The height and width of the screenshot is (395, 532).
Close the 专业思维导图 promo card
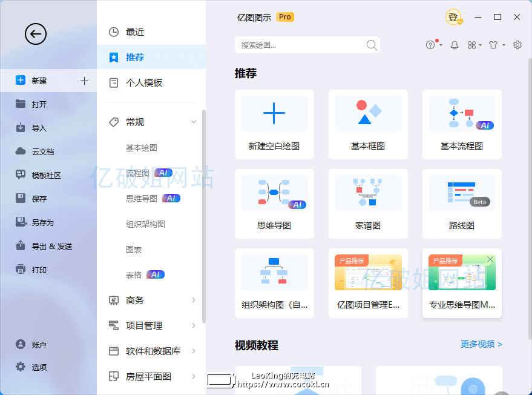pos(490,259)
